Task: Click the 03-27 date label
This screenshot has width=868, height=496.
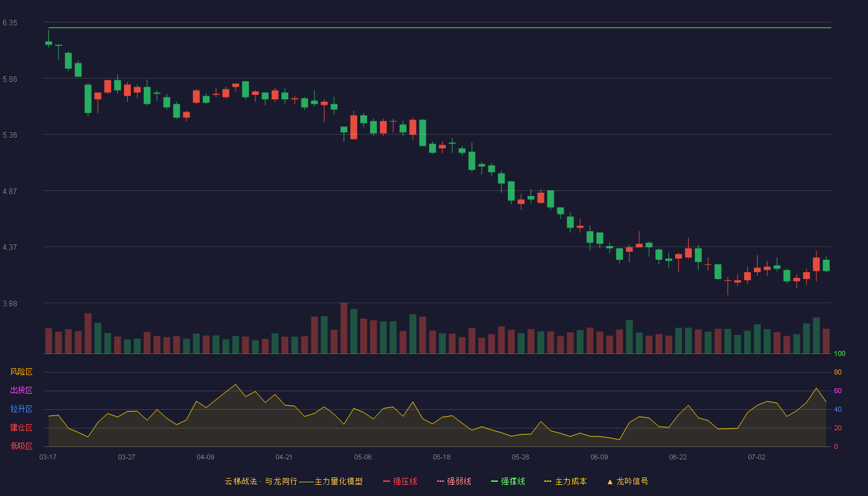Action: (x=126, y=457)
